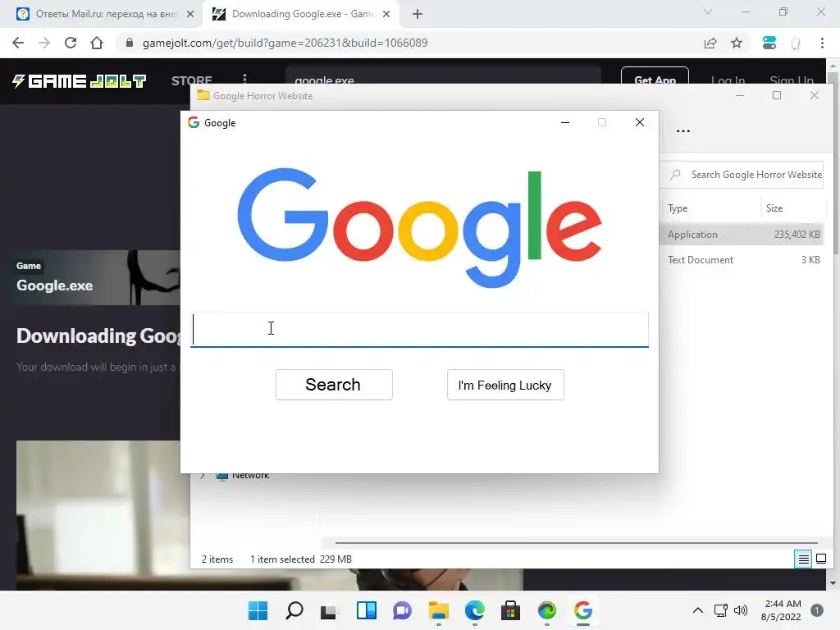Show hidden tray icons chevron
Viewport: 840px width, 630px height.
tap(697, 610)
